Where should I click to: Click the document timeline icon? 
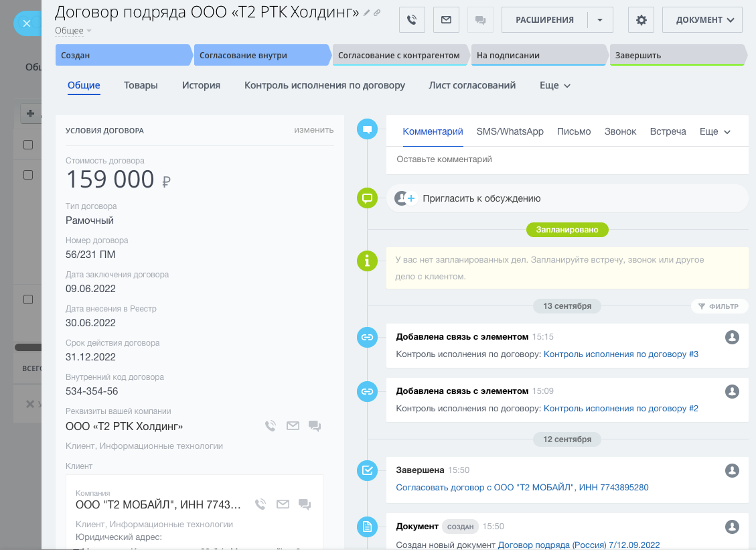pos(367,527)
